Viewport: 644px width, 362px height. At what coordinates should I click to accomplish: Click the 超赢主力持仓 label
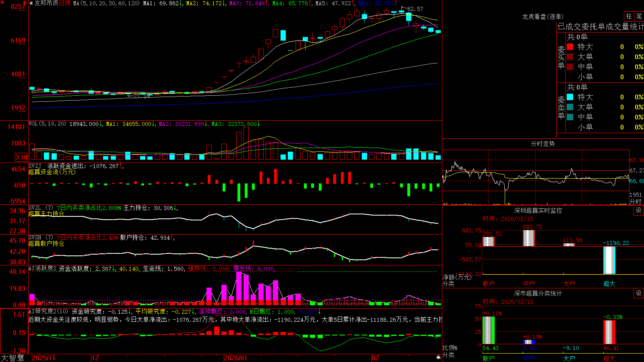(46, 214)
